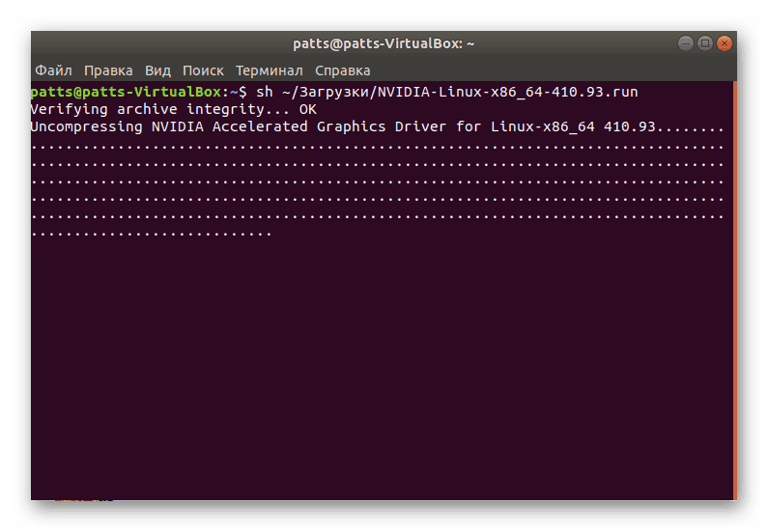Click the green patts@patts-VirtualBox prompt text
Screen dimensions: 768x532
coord(126,92)
